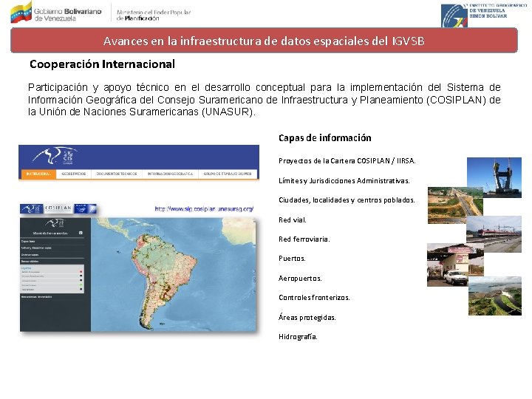This screenshot has width=532, height=399.
Task: Expand the Capas base sidebar section
Action: coord(52,241)
